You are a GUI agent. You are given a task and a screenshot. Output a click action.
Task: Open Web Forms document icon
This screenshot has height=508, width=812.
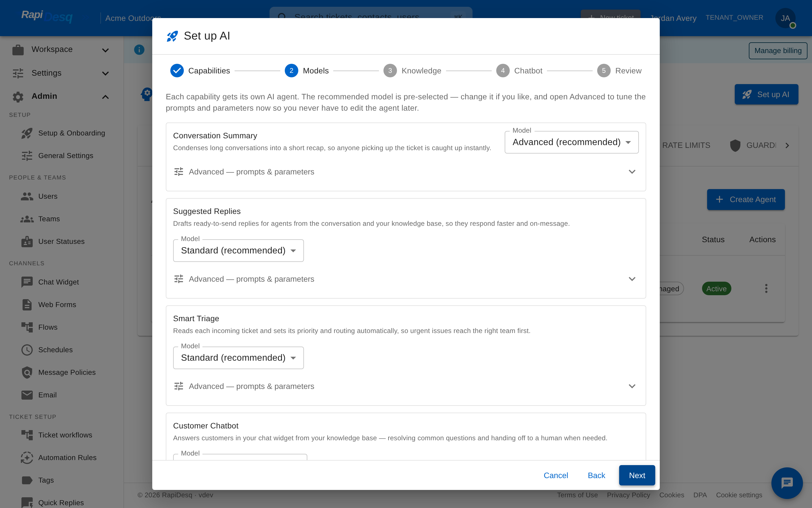pos(27,305)
